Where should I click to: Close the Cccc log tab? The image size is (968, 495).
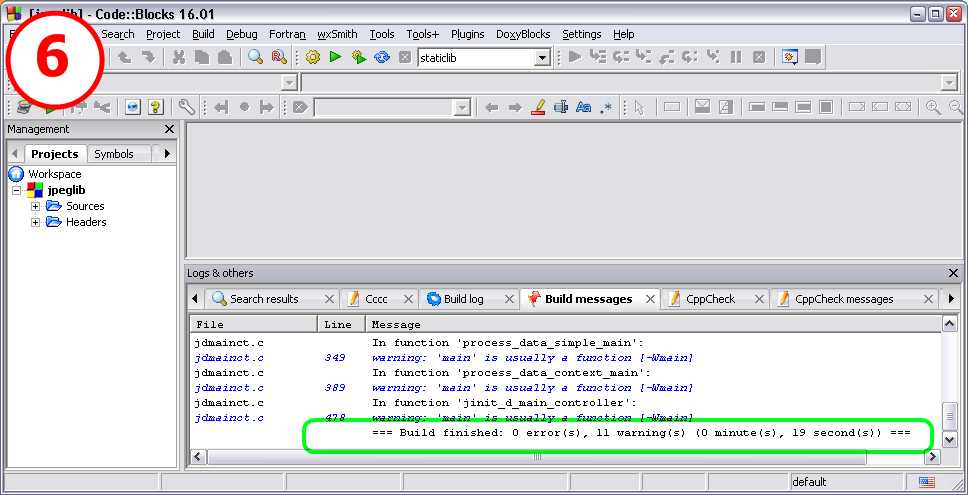coord(408,299)
